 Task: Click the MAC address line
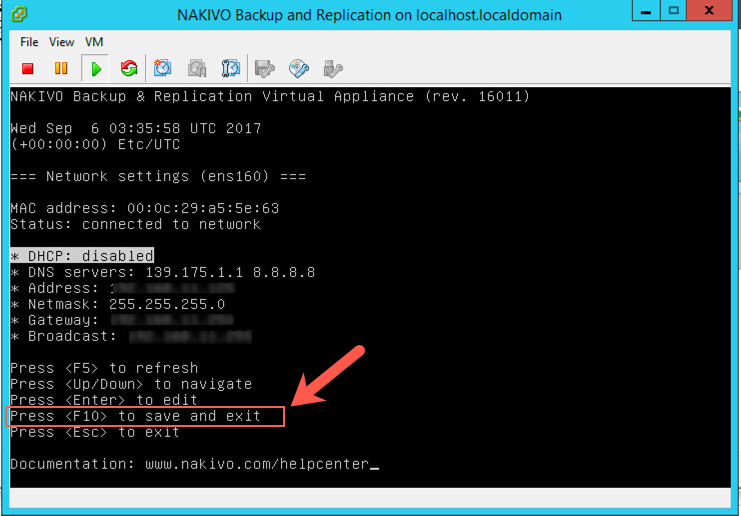pos(145,208)
